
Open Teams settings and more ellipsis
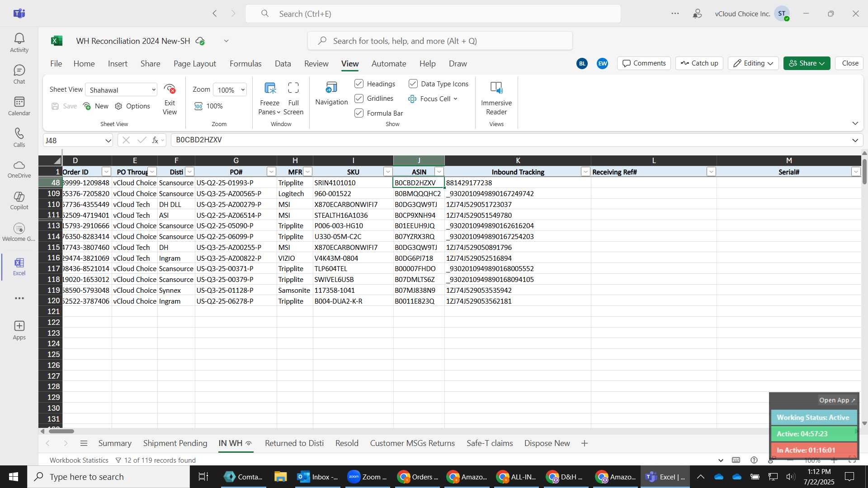point(675,14)
